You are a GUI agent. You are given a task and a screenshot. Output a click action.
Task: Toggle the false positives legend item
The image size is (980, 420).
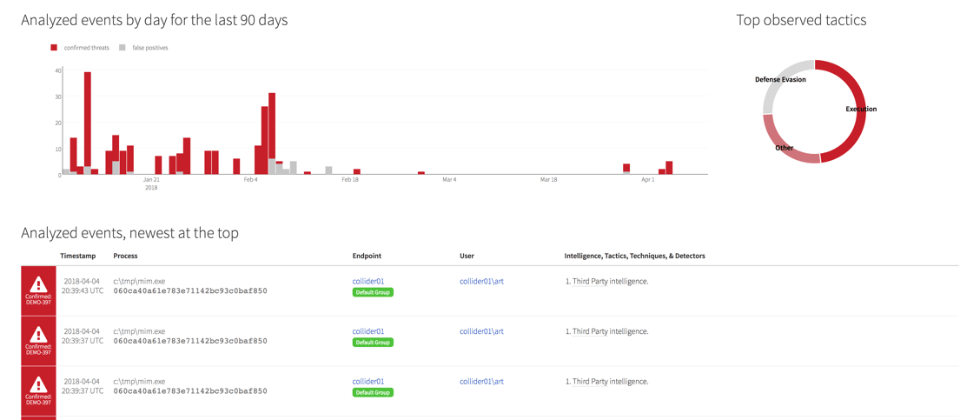tap(149, 48)
